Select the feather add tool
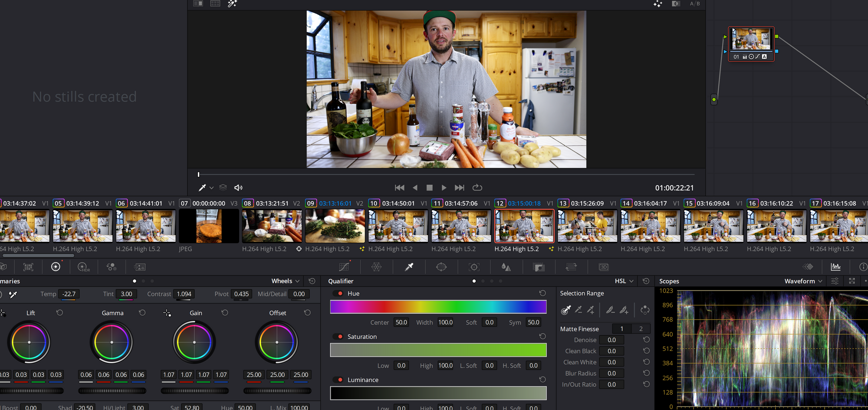The height and width of the screenshot is (410, 868). point(624,310)
